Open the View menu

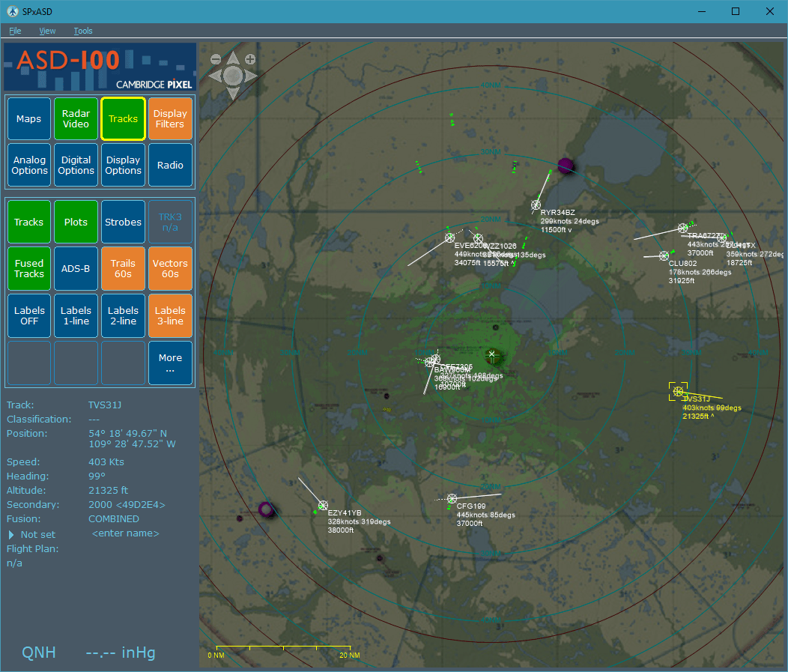coord(47,31)
